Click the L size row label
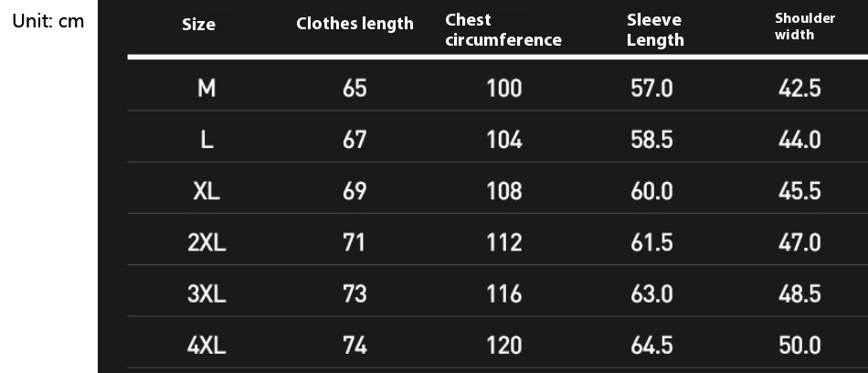The height and width of the screenshot is (373, 868). pos(206,140)
